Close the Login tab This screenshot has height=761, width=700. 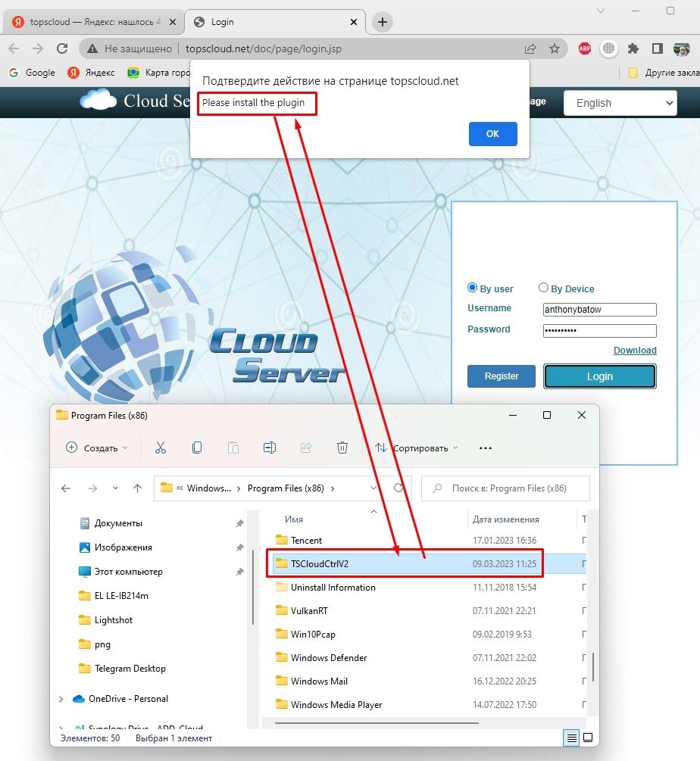tap(354, 22)
